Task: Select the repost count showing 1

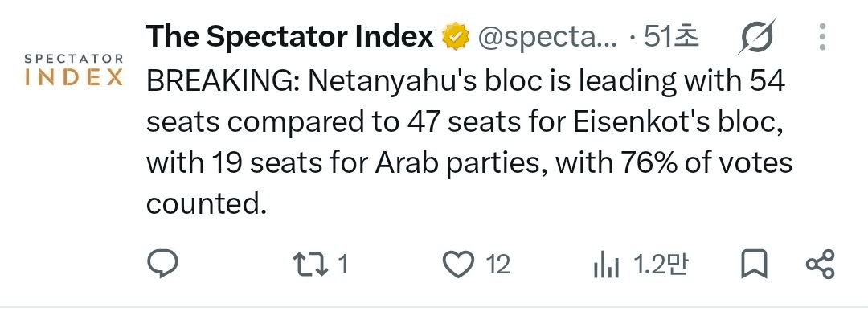Action: pos(343,265)
